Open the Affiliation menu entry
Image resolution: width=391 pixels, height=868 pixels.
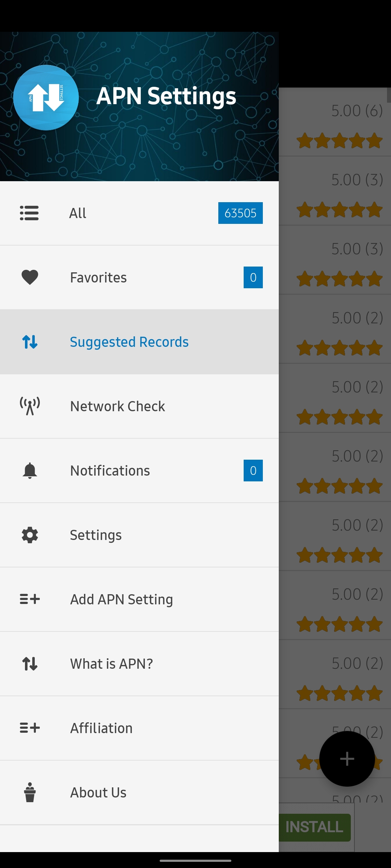tap(101, 728)
